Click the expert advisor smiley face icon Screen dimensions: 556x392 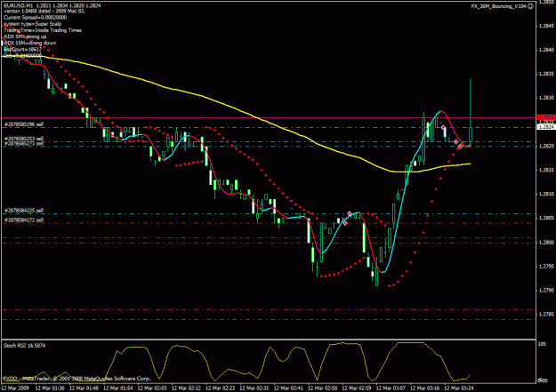tap(530, 6)
